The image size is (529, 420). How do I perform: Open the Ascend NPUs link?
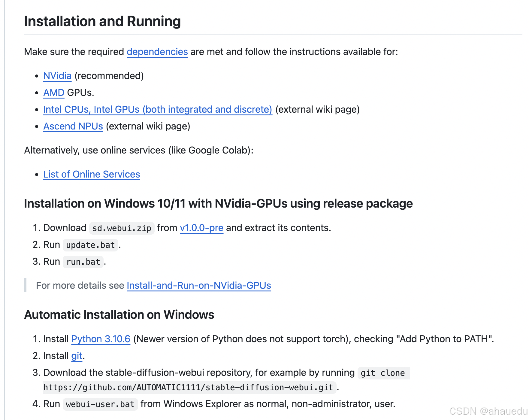73,126
